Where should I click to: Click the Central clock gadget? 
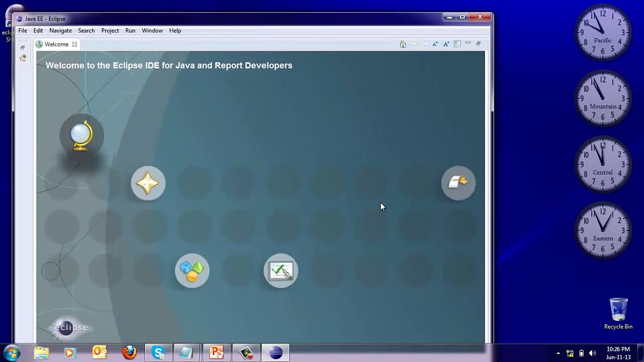point(603,164)
